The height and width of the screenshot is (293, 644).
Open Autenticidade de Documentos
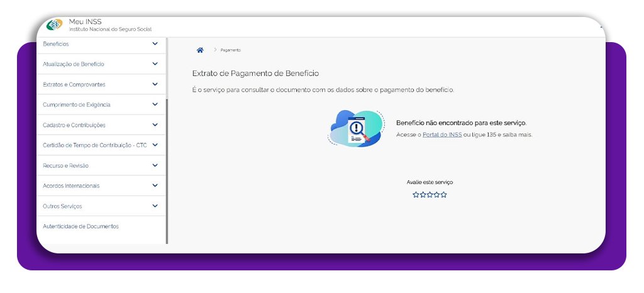[80, 226]
